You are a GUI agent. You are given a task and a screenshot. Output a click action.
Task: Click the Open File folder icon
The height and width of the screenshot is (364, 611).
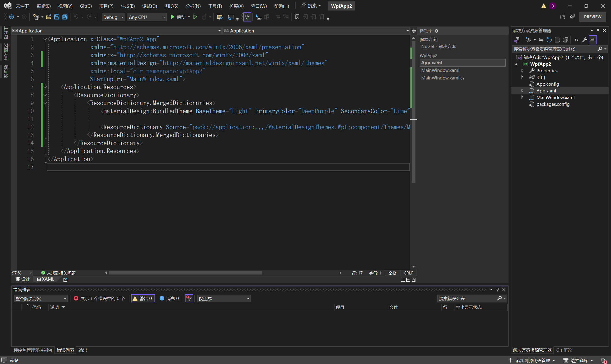click(48, 17)
